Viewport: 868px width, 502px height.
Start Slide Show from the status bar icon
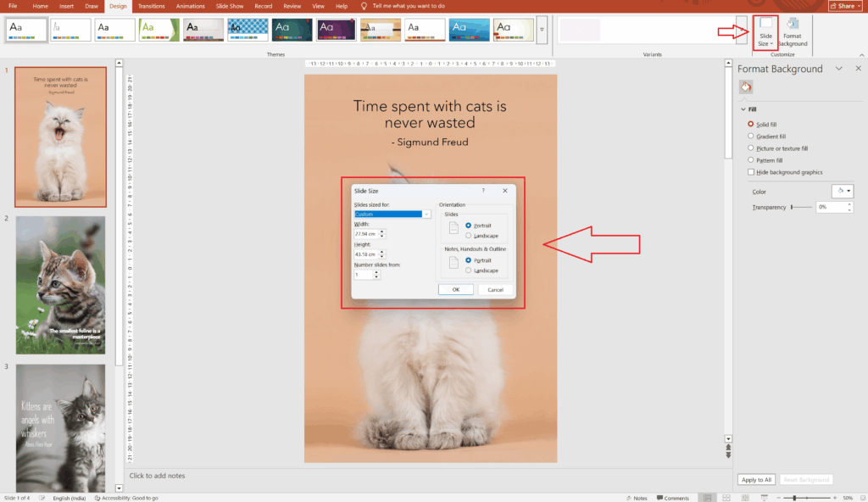765,498
